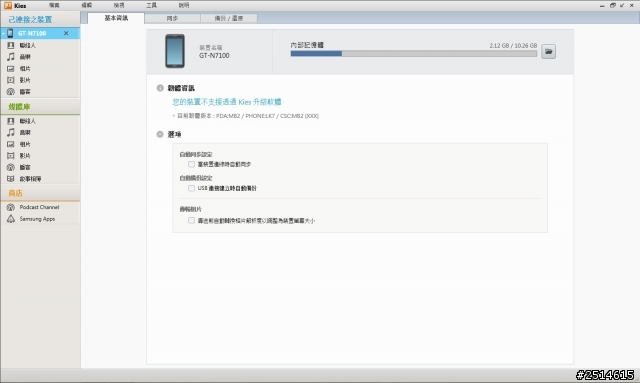Image resolution: width=640 pixels, height=383 pixels.
Task: Open device Videos under GT-N7100
Action: pyautogui.click(x=40, y=80)
